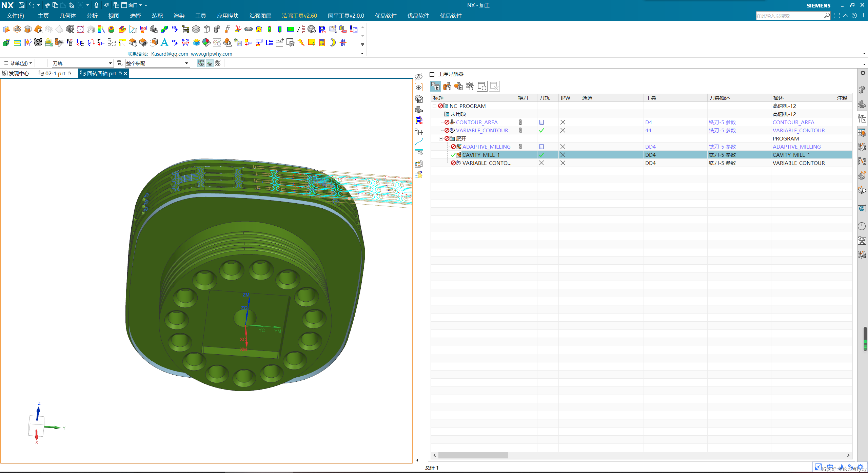This screenshot has height=473, width=868.
Task: Click the search input field
Action: [789, 16]
